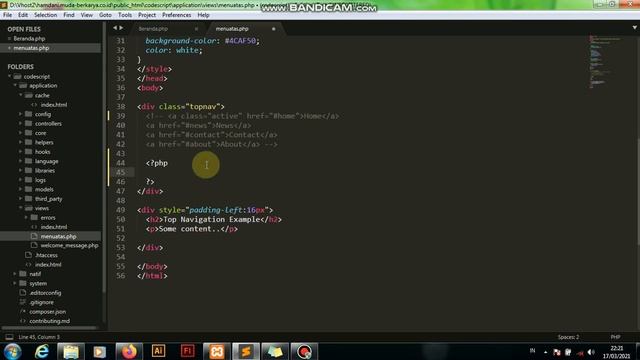Expand the libraries folder

coord(21,170)
